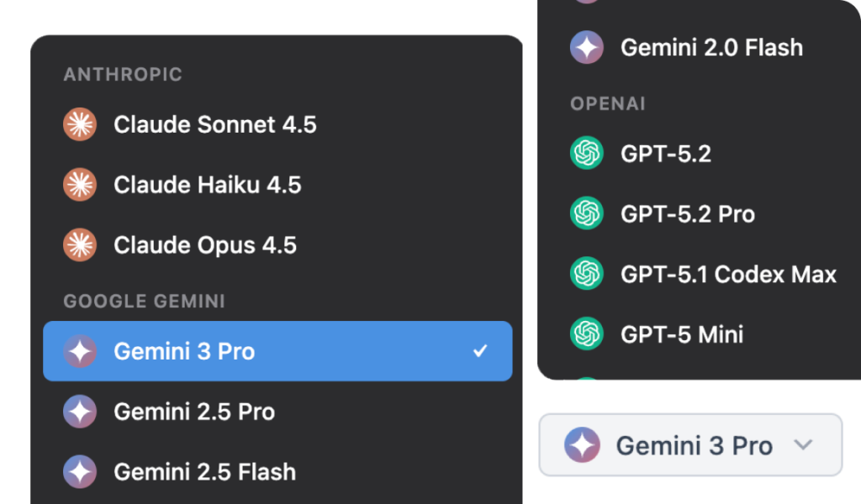861x504 pixels.
Task: Click the Claude Sonnet 4.5 starburst icon
Action: click(80, 125)
